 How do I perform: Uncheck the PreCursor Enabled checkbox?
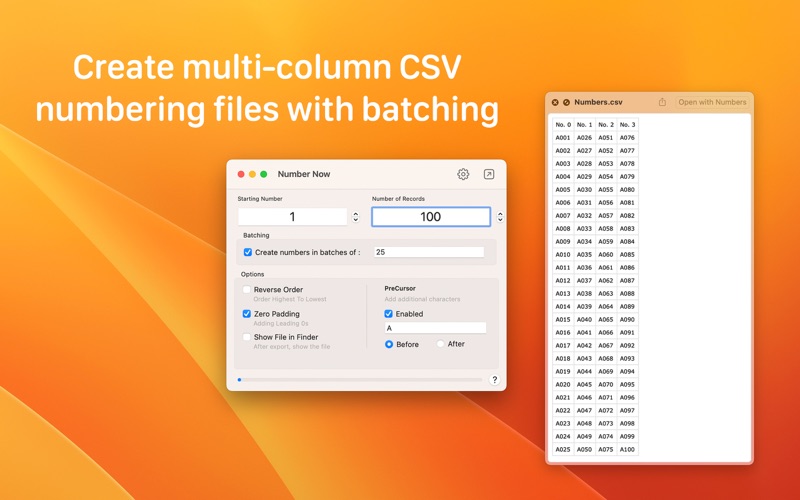[389, 314]
